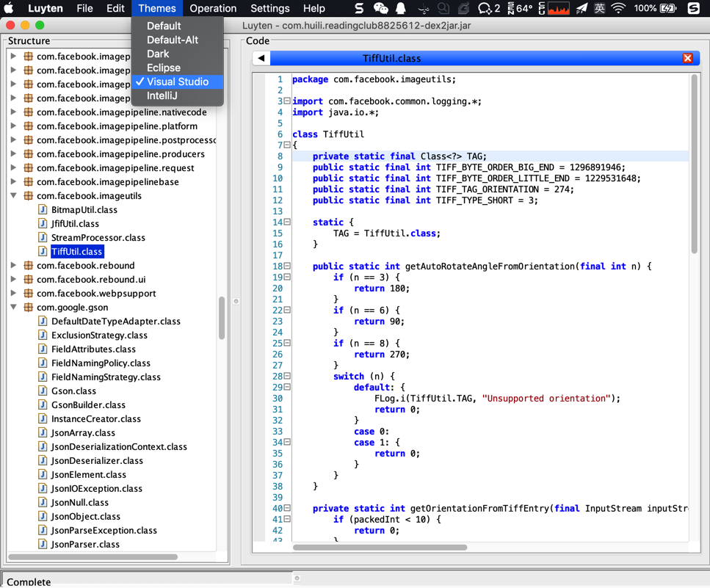This screenshot has height=588, width=710.
Task: Click the notification bell in the menu bar
Action: (x=401, y=8)
